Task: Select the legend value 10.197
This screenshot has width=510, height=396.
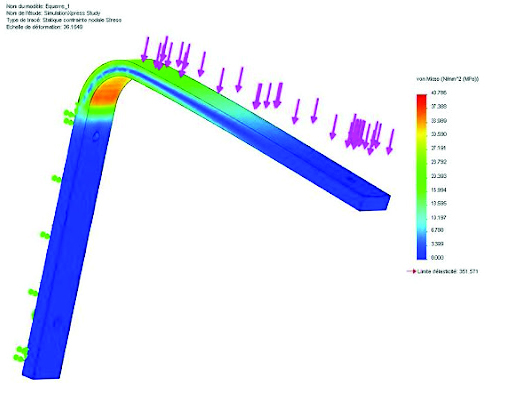Action: [439, 217]
